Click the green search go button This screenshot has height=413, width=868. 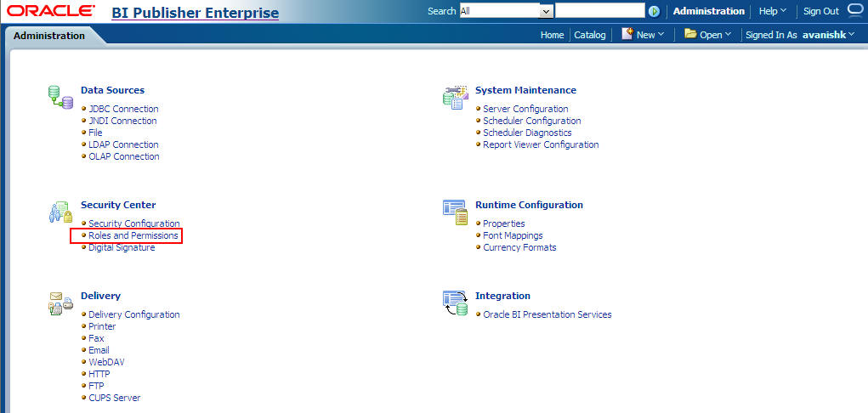click(x=655, y=11)
